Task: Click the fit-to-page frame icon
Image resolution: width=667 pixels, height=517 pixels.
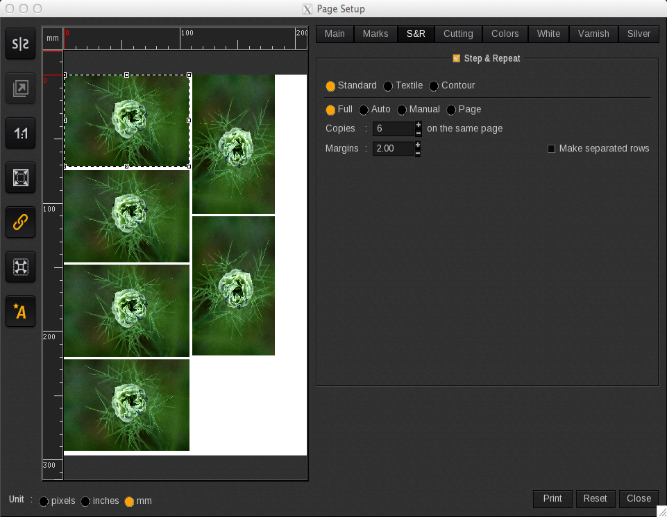Action: [20, 178]
